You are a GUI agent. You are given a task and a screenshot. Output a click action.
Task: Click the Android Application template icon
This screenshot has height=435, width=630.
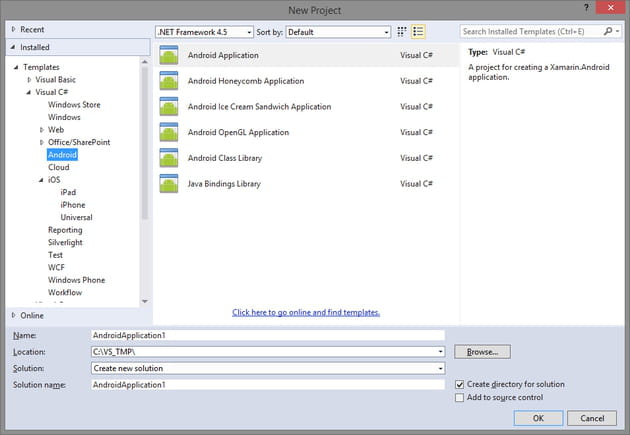pyautogui.click(x=169, y=55)
